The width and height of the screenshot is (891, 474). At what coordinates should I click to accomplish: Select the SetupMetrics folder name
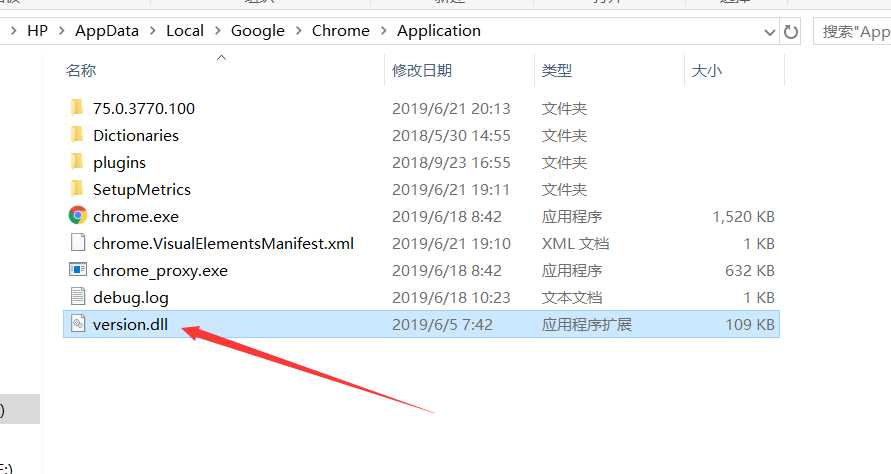tap(141, 189)
